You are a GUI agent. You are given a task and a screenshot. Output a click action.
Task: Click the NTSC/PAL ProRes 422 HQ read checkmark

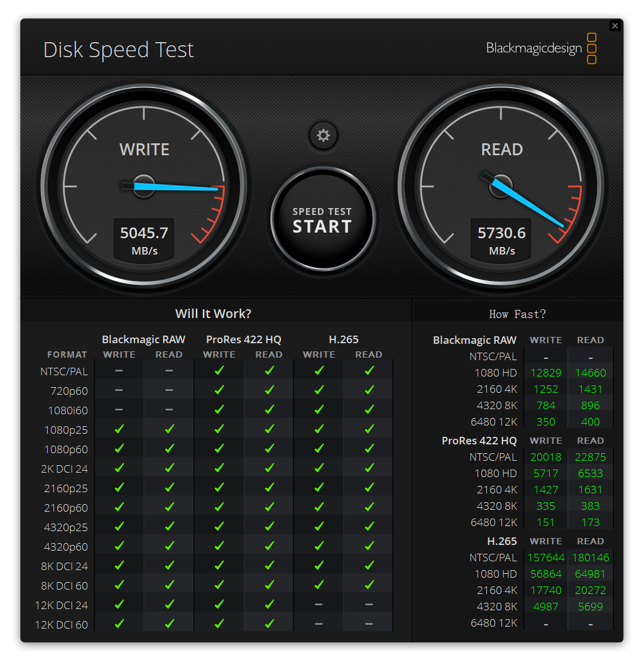click(x=269, y=371)
